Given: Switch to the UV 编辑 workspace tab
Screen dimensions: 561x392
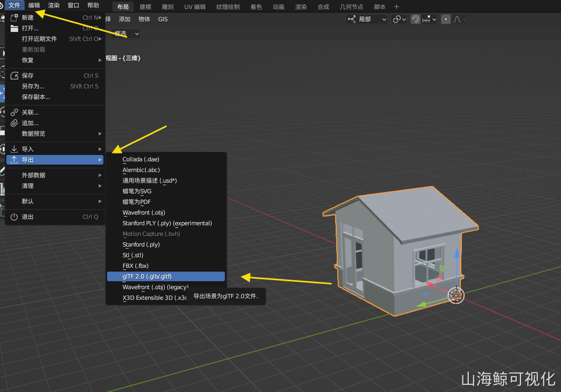Looking at the screenshot, I should pyautogui.click(x=194, y=7).
